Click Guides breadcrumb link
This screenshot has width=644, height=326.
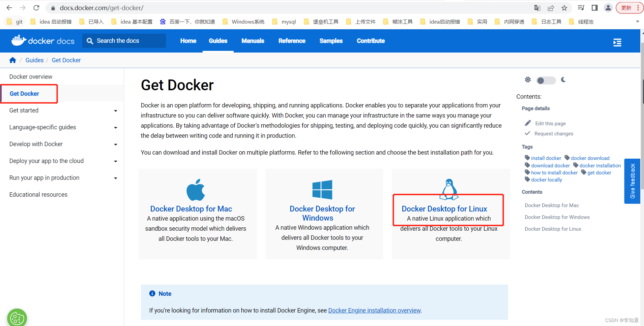(34, 60)
